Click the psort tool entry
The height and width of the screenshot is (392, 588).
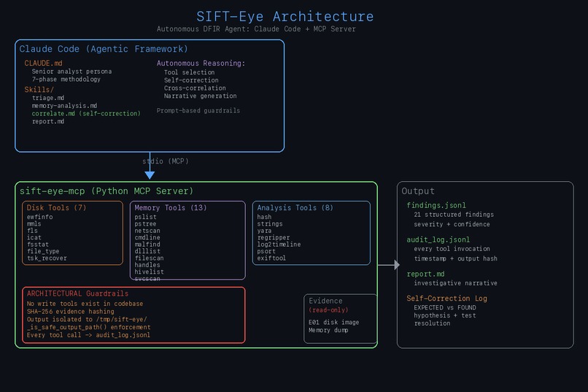coord(266,251)
